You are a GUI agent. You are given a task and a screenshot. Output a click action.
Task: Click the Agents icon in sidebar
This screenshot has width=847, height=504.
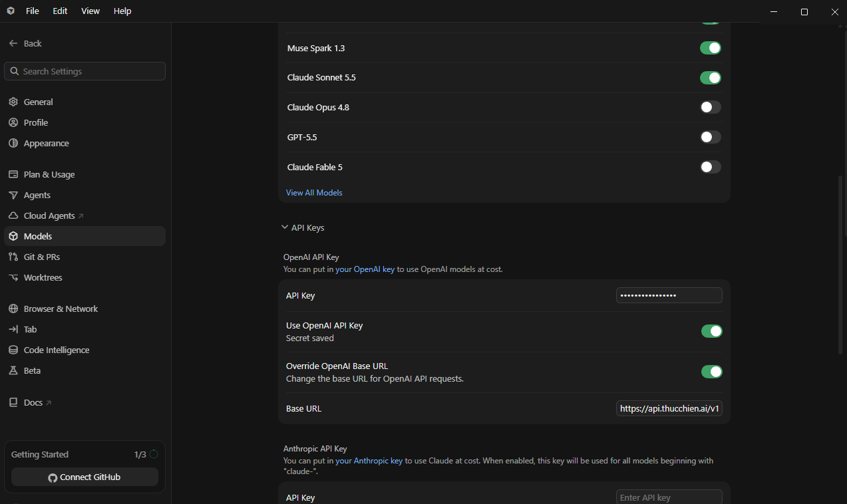tap(13, 195)
